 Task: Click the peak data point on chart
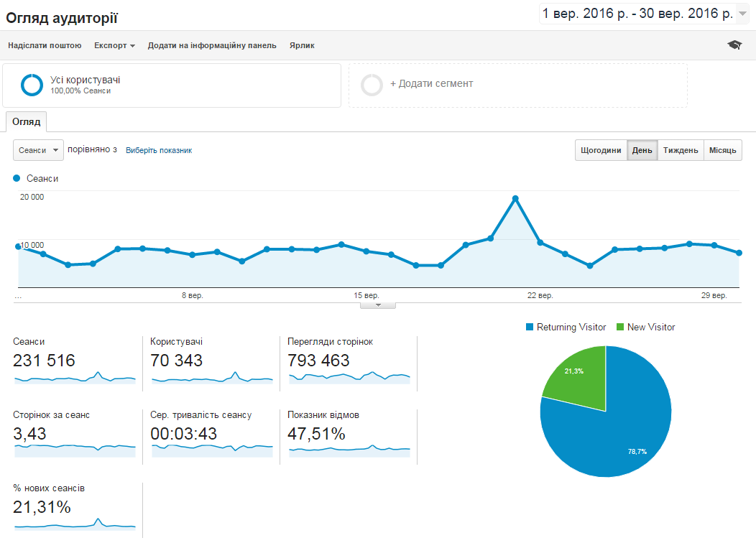(515, 198)
